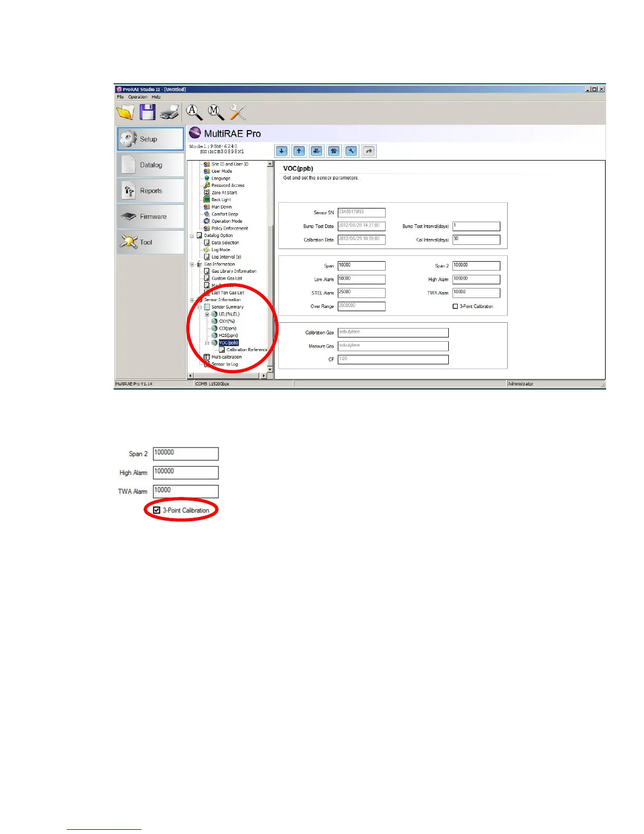The height and width of the screenshot is (834, 644).
Task: Click Span 2 field in the enlarged crop
Action: (x=186, y=454)
